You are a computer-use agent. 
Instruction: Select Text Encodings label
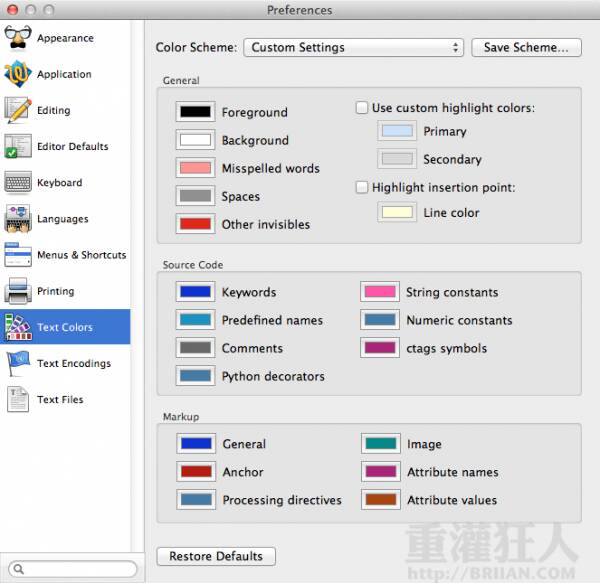(74, 363)
